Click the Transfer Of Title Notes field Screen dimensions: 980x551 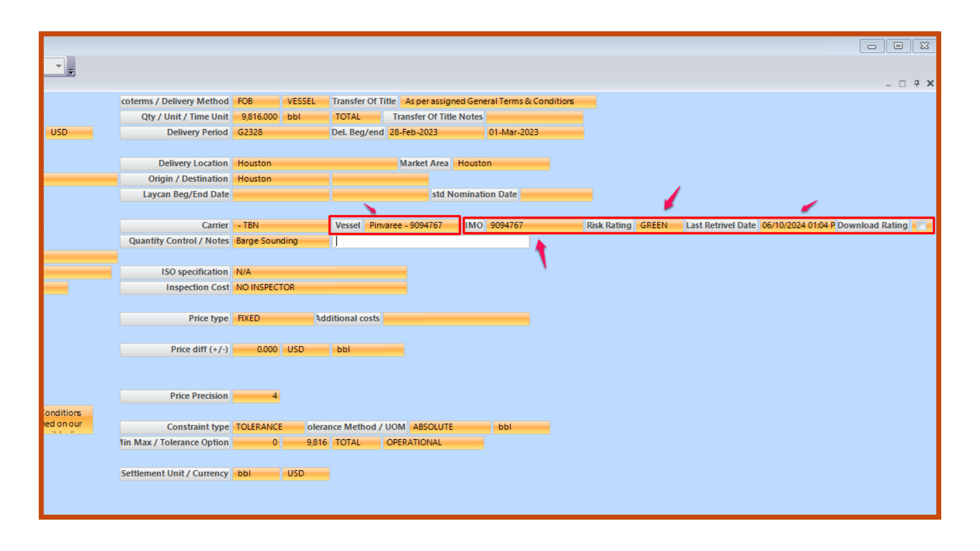534,117
